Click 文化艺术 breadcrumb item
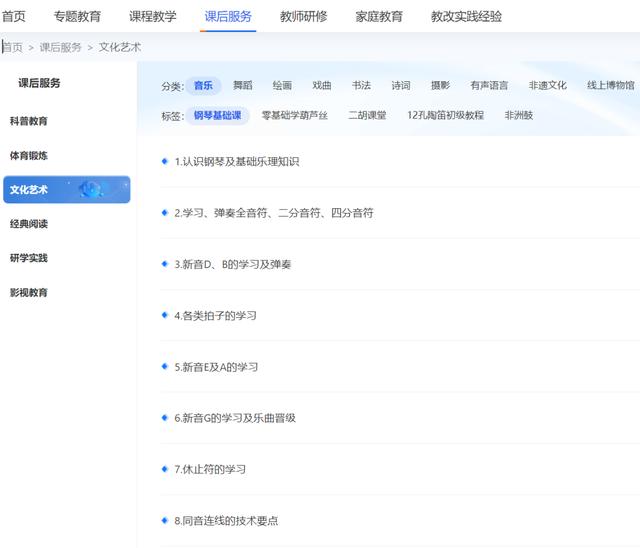 (x=120, y=47)
